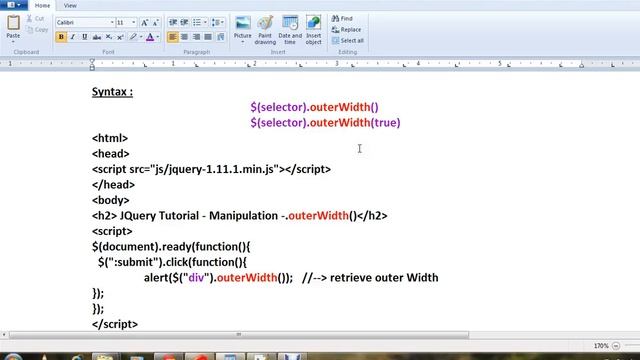Open the Paste options arrow
The width and height of the screenshot is (640, 360).
point(13,41)
